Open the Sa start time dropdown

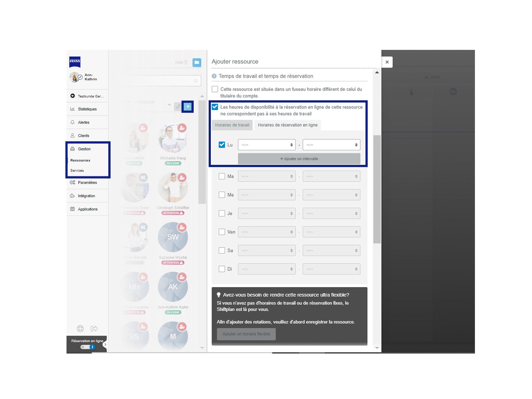click(267, 250)
